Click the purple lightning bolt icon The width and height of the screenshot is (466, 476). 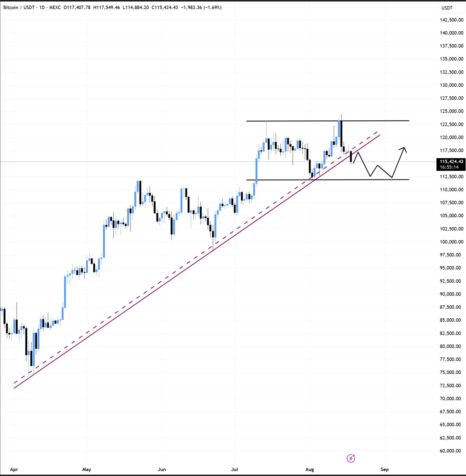351,458
